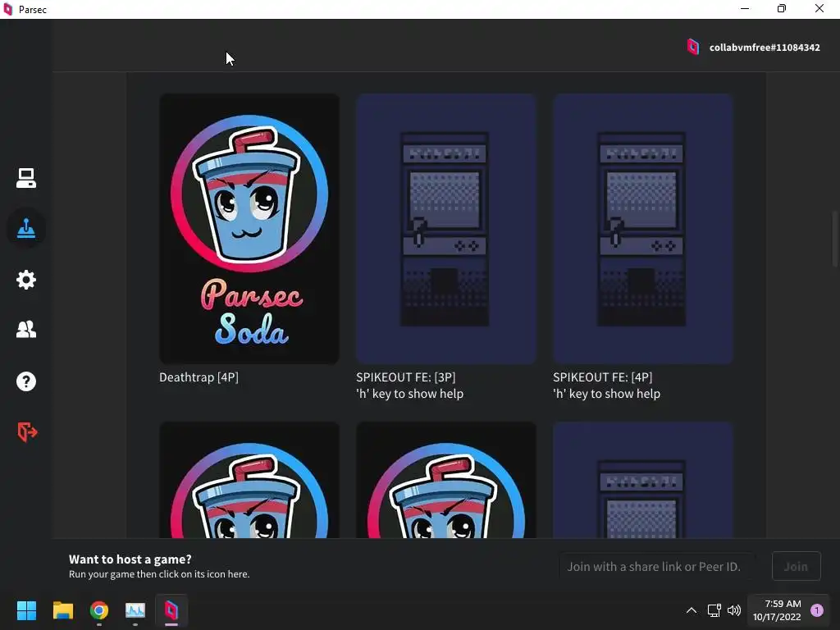Open the Windows Start menu
This screenshot has height=630, width=840.
[x=26, y=610]
